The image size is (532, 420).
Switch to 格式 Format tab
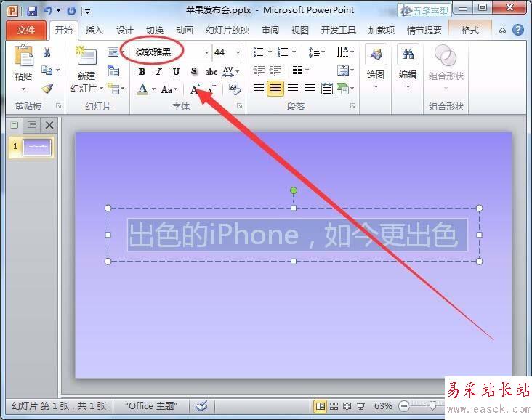470,31
